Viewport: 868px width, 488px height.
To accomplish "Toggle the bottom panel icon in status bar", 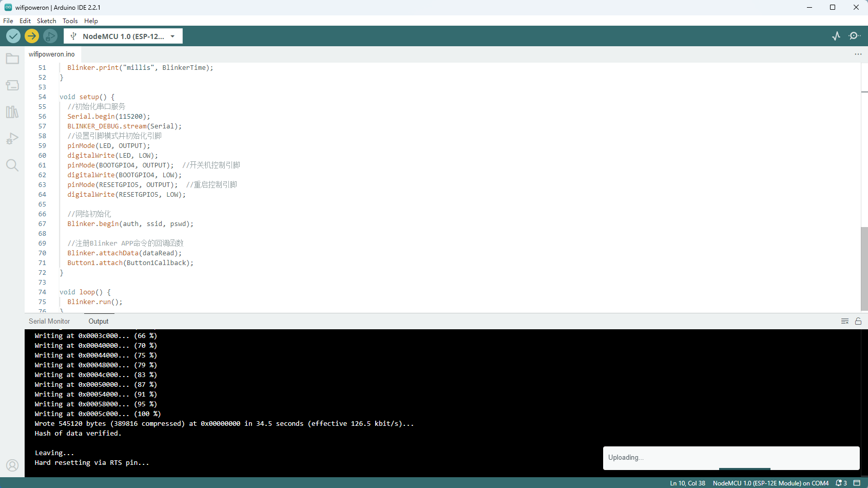I will click(857, 483).
